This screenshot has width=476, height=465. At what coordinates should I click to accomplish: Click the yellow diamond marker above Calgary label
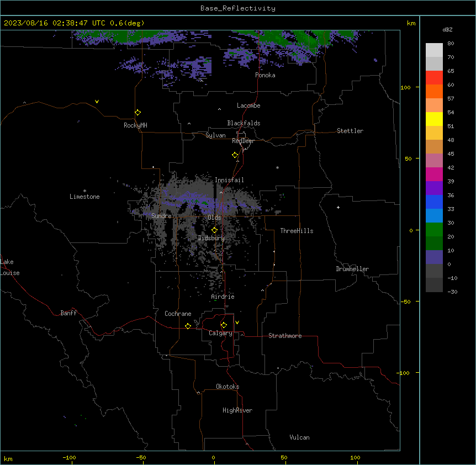click(x=224, y=325)
